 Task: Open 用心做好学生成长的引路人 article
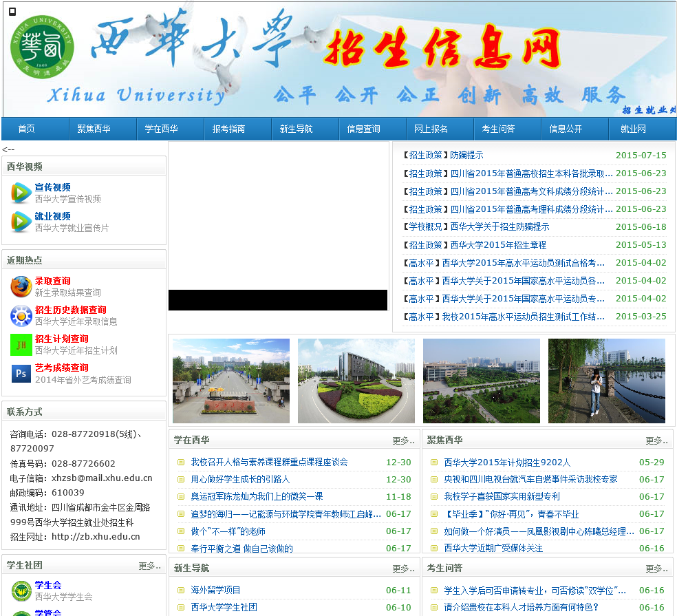(241, 480)
